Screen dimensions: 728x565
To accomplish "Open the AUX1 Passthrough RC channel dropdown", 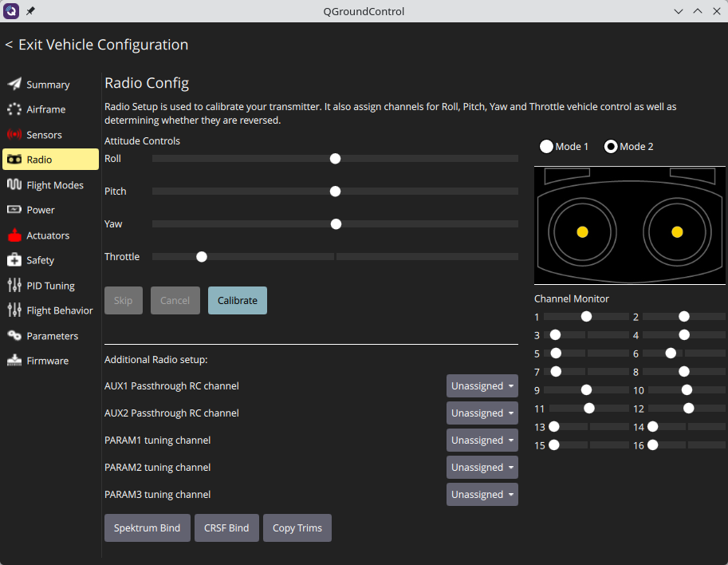I will tap(482, 385).
